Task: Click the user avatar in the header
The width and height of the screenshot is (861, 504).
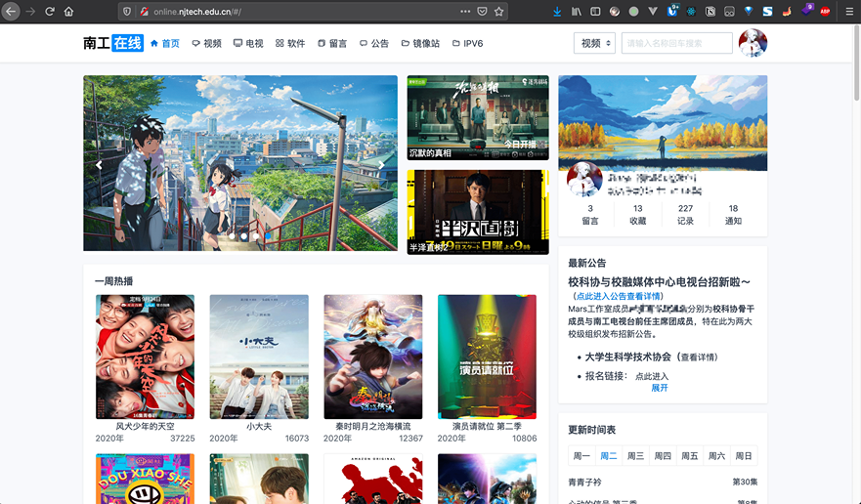Action: [x=753, y=43]
